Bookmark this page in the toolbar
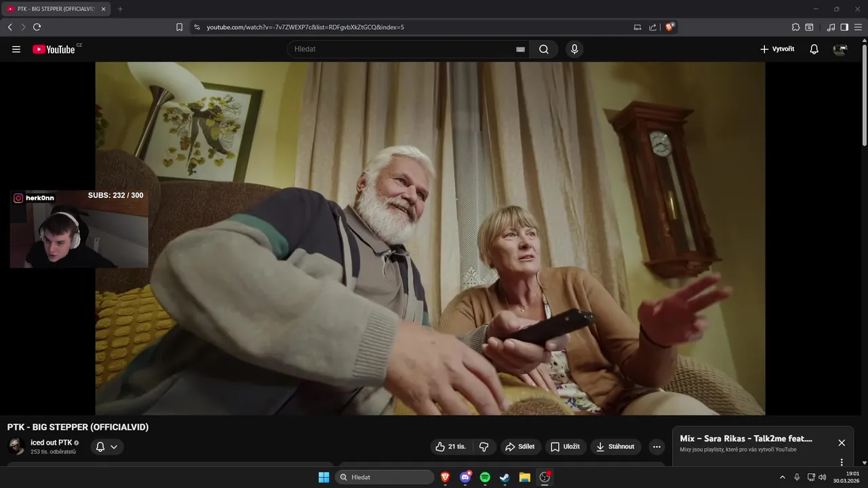 coord(179,27)
